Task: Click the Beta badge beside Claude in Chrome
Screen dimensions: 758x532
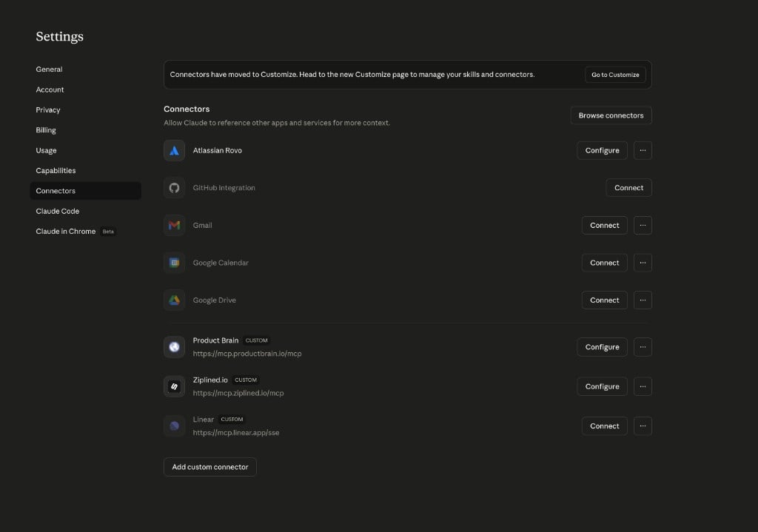Action: pos(108,232)
